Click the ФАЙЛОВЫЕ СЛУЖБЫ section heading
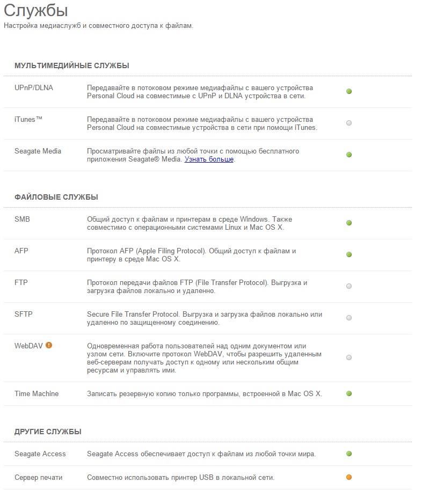Screen dimensions: 422x504 56,198
